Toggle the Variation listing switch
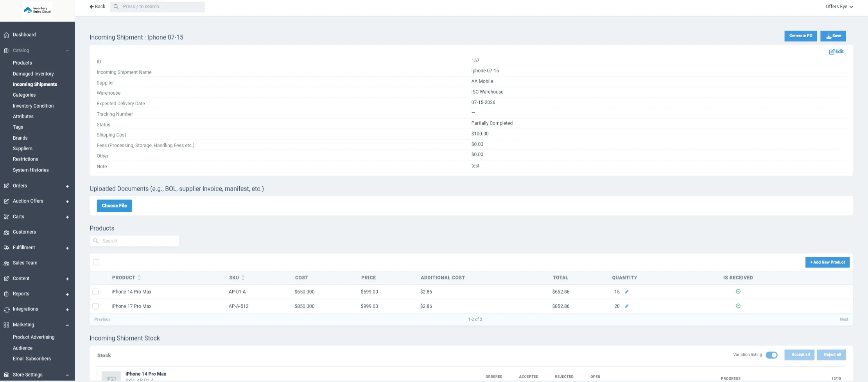868x382 pixels. click(771, 355)
